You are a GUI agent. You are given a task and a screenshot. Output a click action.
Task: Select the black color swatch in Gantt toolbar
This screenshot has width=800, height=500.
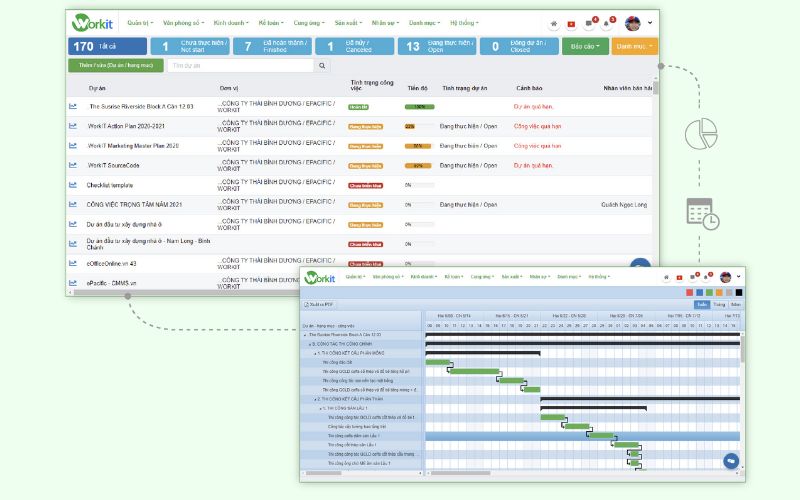coord(739,292)
